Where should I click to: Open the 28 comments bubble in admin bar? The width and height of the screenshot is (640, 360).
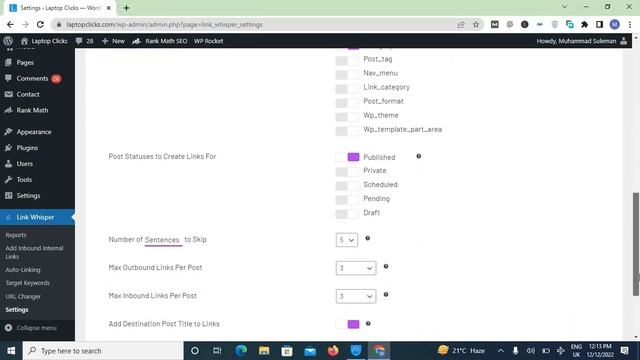point(84,41)
